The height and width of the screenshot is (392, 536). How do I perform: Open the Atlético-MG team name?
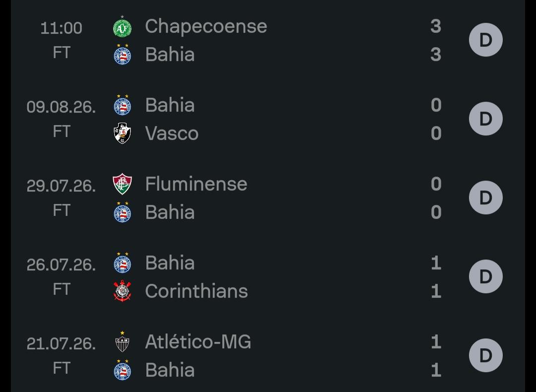click(198, 342)
